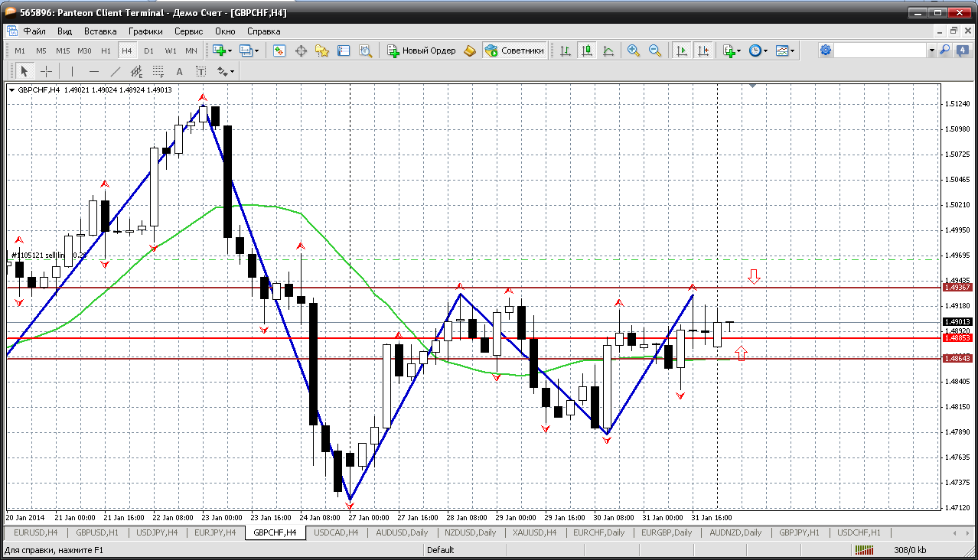
Task: Select the trendline drawing tool
Action: pos(116,71)
